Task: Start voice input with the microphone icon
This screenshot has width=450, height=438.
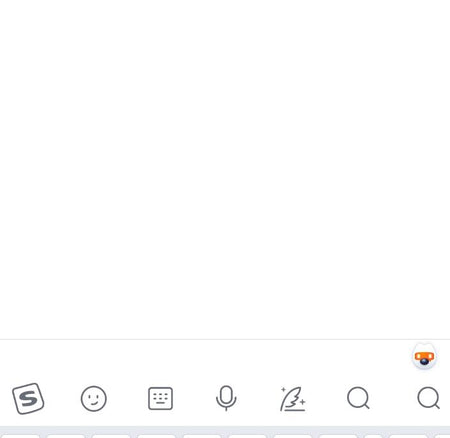Action: coord(226,398)
